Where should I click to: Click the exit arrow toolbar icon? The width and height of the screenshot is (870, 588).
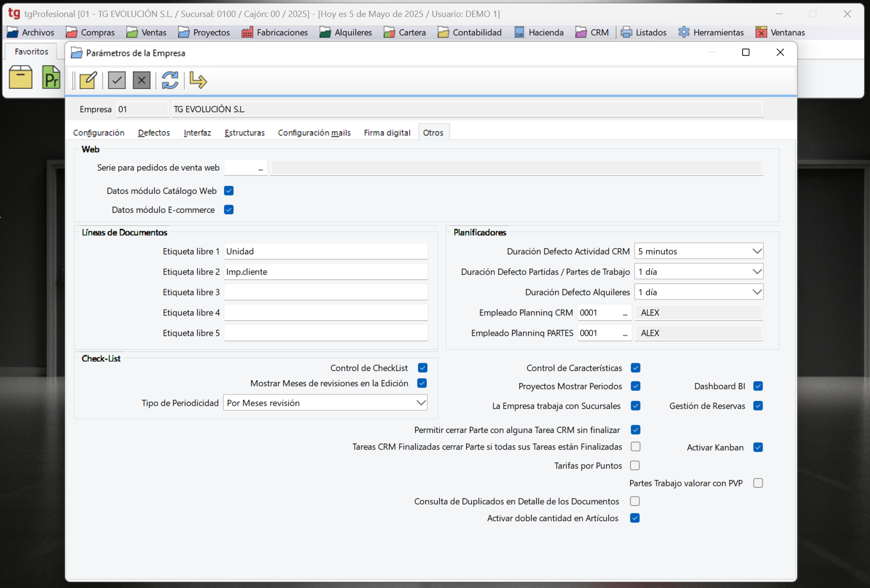pos(198,80)
